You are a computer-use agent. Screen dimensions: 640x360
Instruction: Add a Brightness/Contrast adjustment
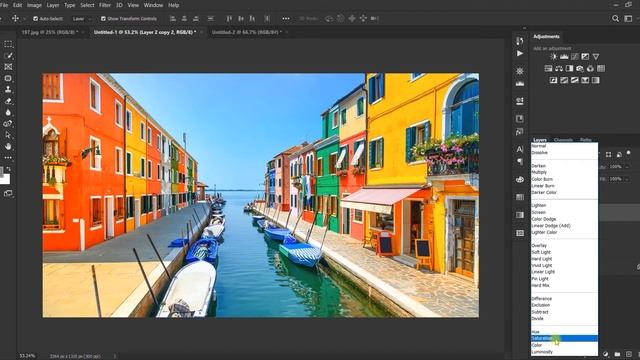[553, 57]
